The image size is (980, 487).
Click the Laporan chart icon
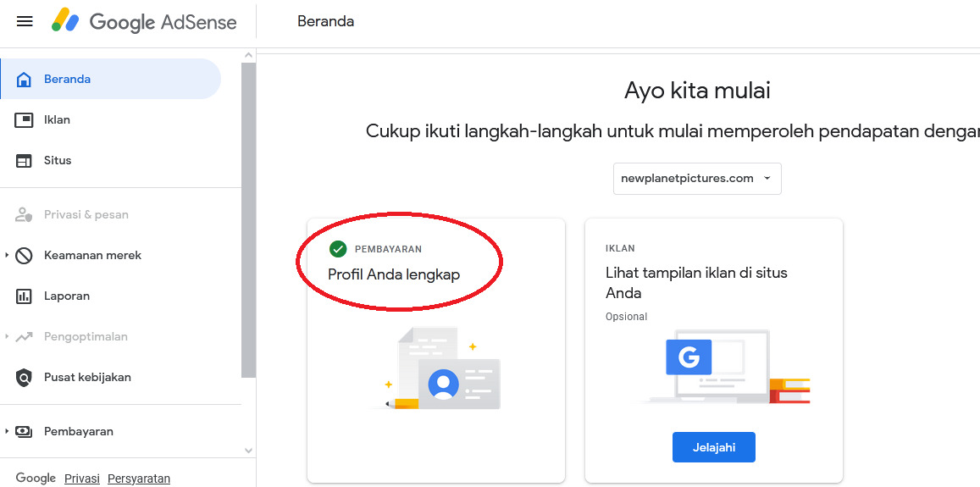[24, 296]
